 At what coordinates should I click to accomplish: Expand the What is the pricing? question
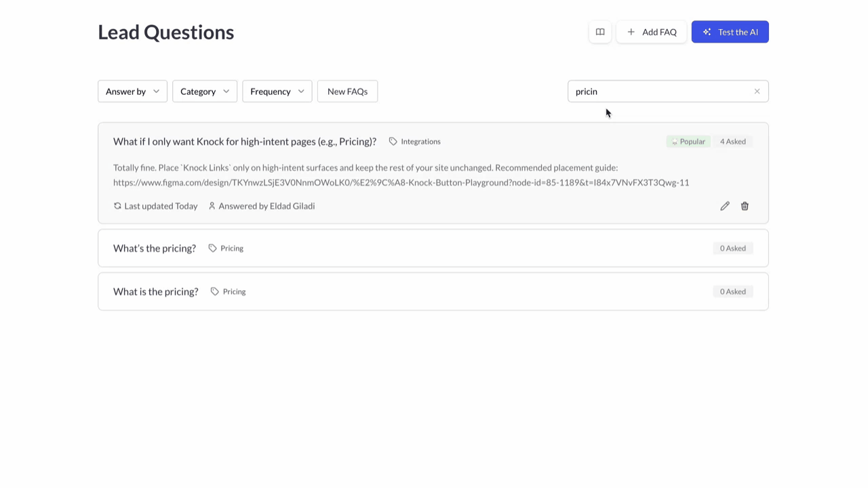tap(156, 291)
